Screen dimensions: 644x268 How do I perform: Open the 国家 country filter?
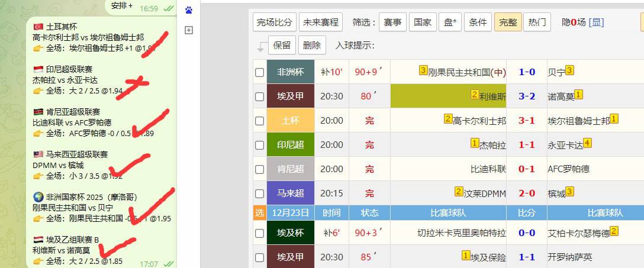422,22
